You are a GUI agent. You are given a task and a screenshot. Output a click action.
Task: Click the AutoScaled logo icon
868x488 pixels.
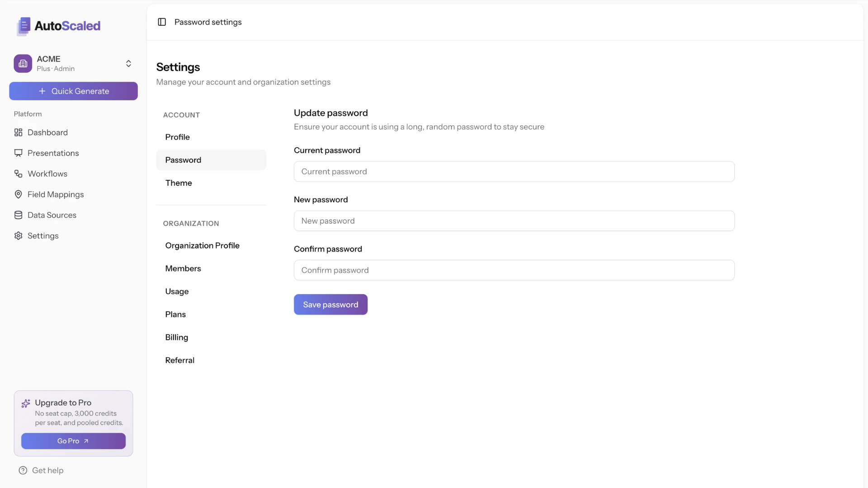23,26
